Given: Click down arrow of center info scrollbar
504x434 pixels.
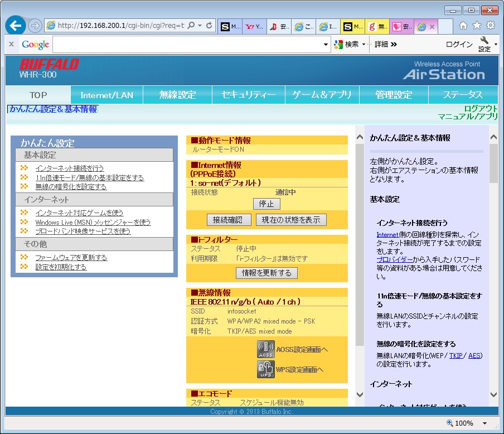Looking at the screenshot, I should (x=360, y=394).
